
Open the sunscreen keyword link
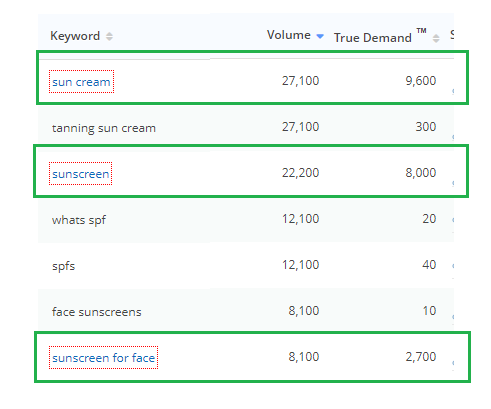click(81, 174)
